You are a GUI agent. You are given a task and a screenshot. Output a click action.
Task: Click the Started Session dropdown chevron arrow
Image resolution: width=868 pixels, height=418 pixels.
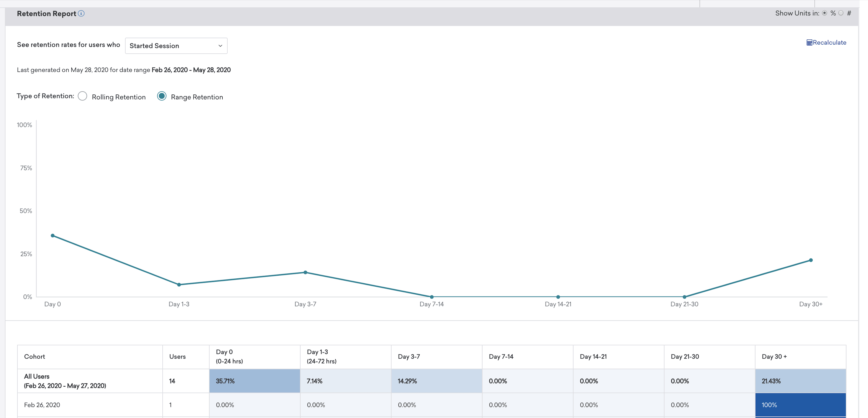point(220,46)
